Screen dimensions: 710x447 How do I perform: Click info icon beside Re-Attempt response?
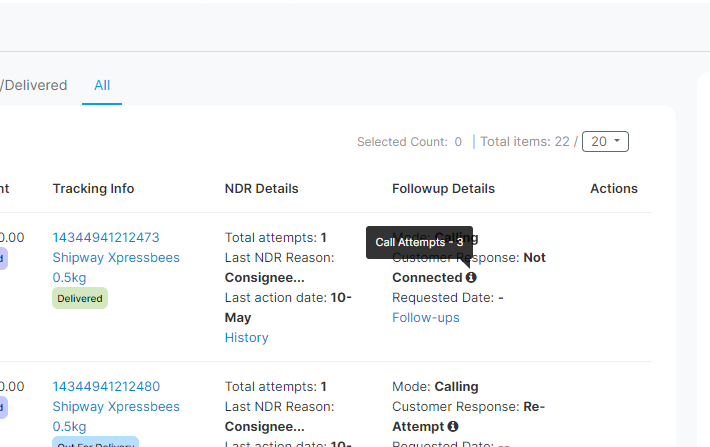[453, 426]
